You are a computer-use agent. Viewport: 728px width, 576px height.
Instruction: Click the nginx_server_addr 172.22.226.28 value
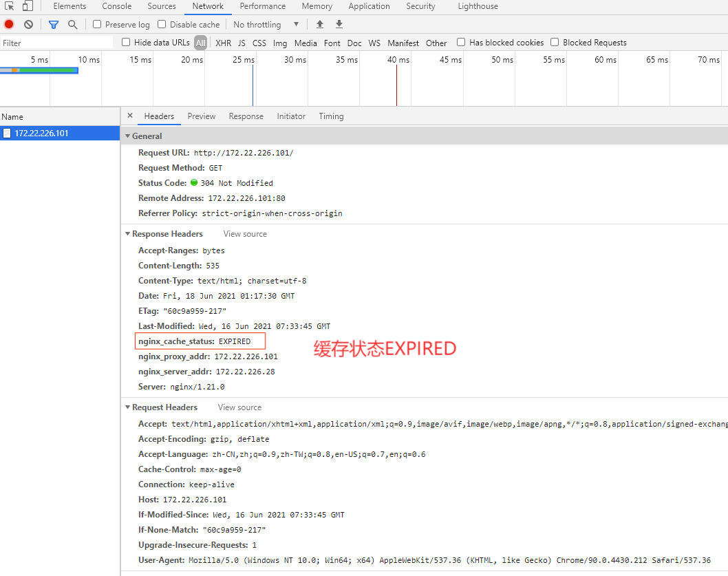[245, 372]
